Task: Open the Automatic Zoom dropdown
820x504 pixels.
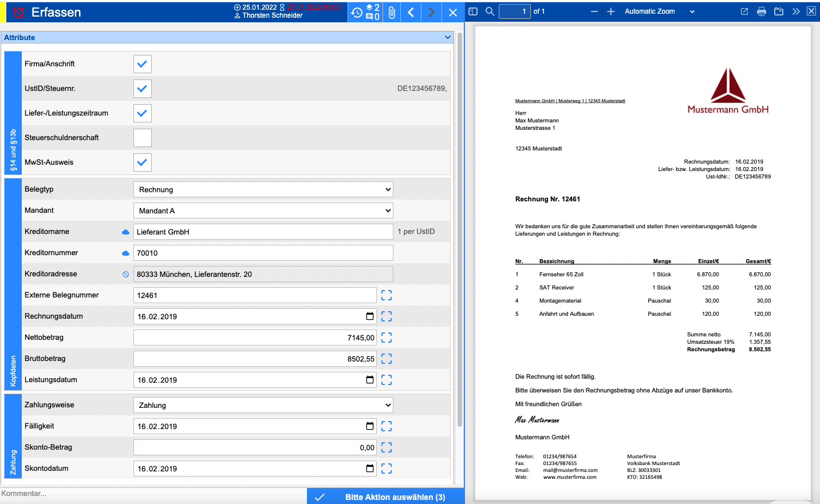Action: [x=659, y=11]
